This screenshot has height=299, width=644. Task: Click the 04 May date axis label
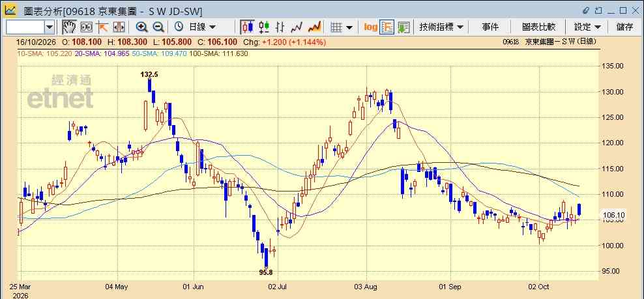(x=117, y=287)
